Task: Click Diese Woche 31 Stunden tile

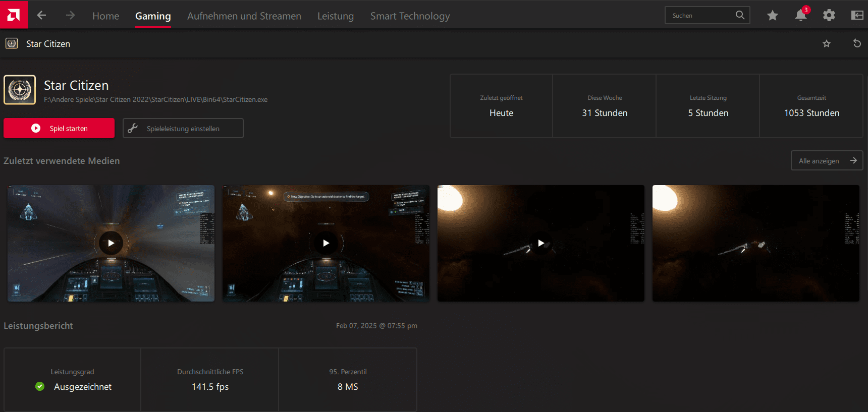Action: [605, 106]
